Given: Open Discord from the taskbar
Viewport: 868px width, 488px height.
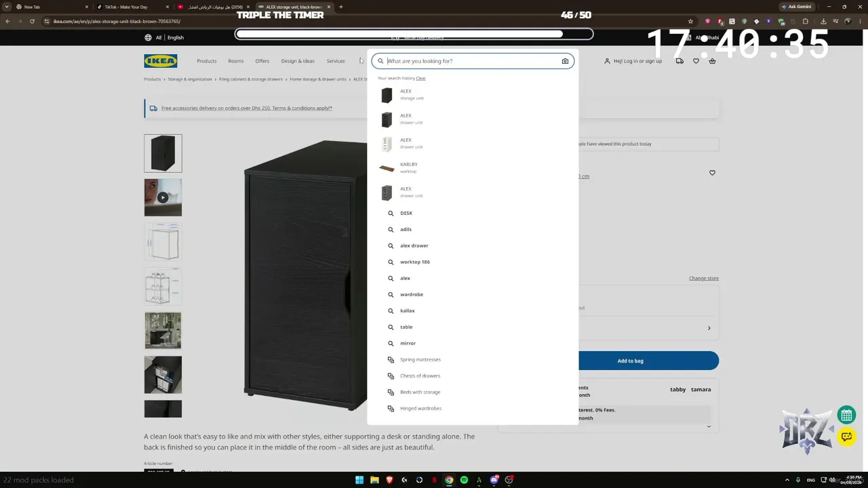Looking at the screenshot, I should [x=494, y=480].
